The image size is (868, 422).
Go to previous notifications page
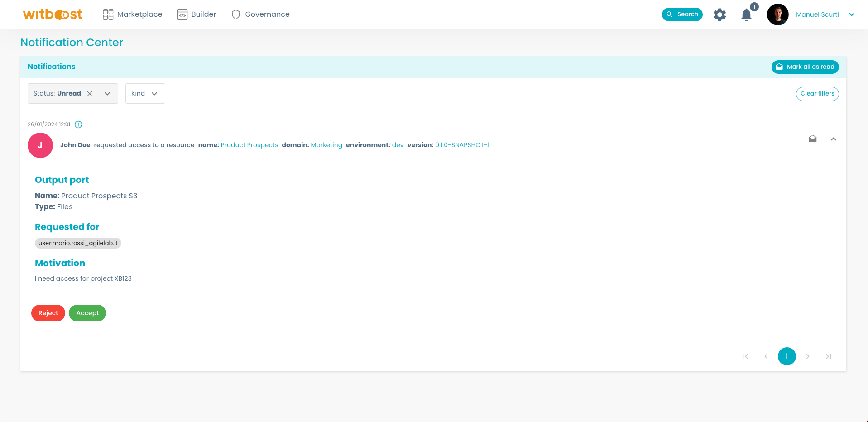tap(766, 356)
